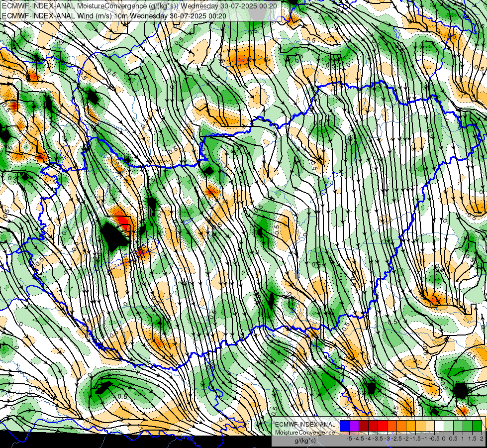Click the 'Wind (m/s) 10m' title line
Screen dimensions: 487x448
point(114,15)
